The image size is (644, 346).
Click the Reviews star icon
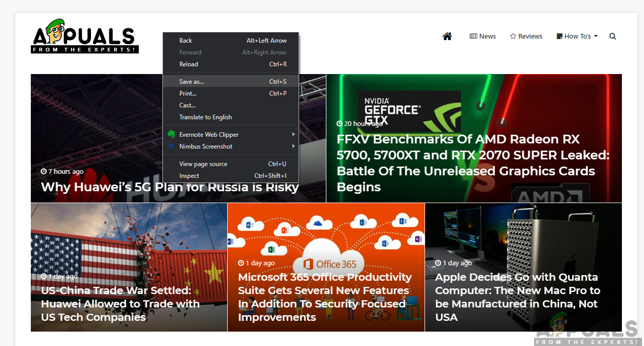[513, 37]
